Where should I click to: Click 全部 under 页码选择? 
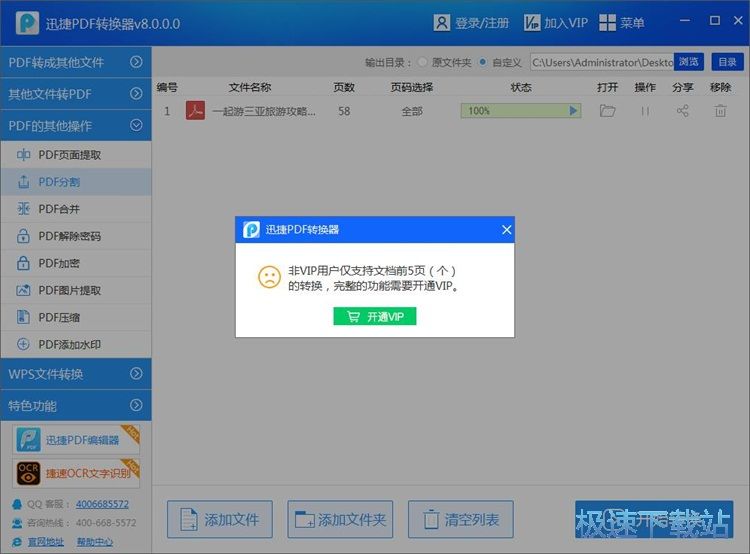412,111
